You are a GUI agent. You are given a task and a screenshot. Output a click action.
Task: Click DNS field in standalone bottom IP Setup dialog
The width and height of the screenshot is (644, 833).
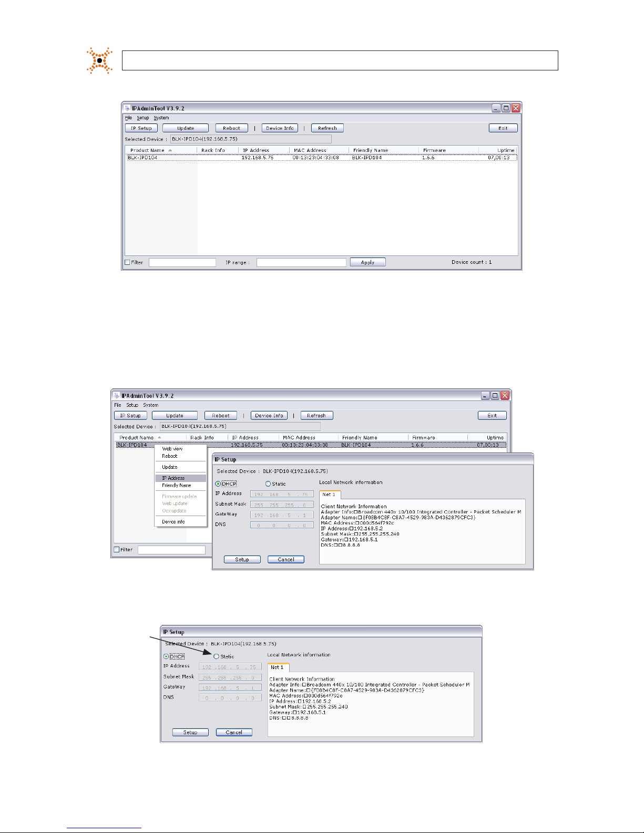(230, 698)
